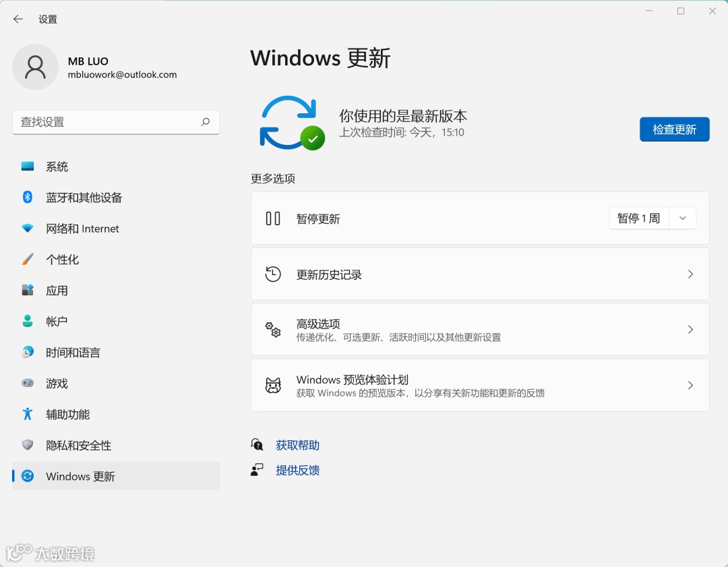Viewport: 728px width, 567px height.
Task: Click the 游戏 controller icon
Action: [x=28, y=383]
